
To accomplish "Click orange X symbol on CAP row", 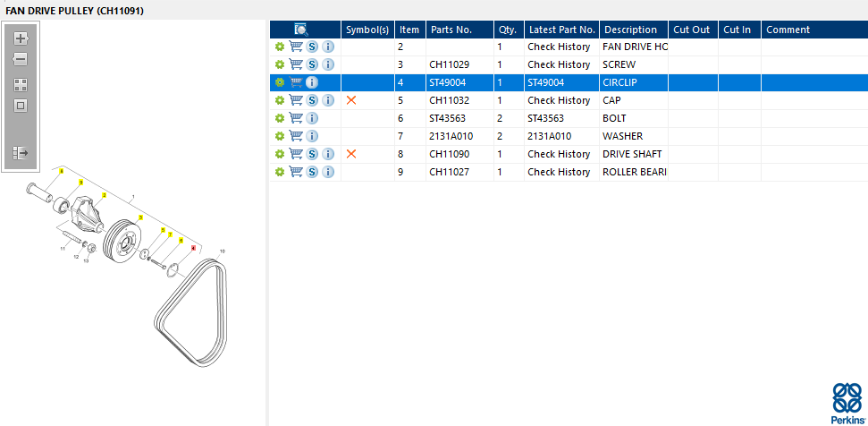I will [351, 100].
